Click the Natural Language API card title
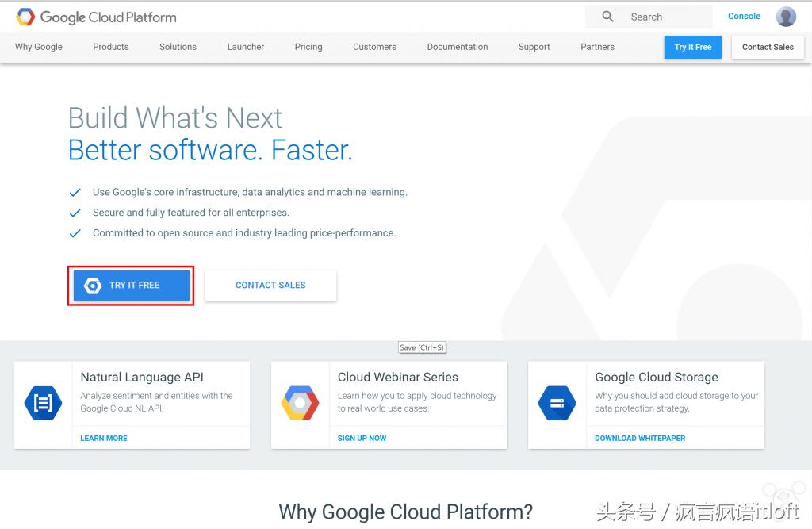The width and height of the screenshot is (812, 529). coord(142,378)
